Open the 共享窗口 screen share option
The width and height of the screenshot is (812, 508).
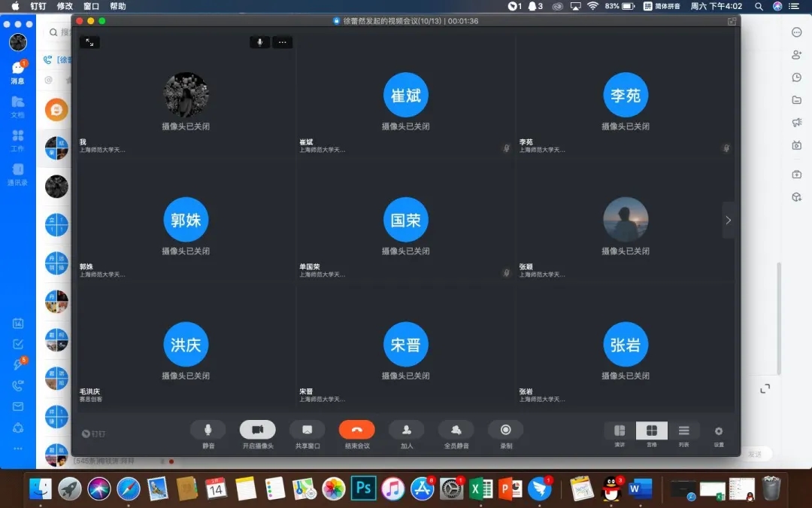pyautogui.click(x=307, y=430)
